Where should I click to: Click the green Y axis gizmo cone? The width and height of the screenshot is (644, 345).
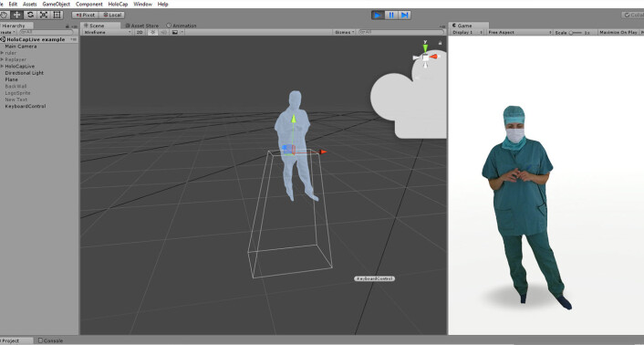(425, 47)
